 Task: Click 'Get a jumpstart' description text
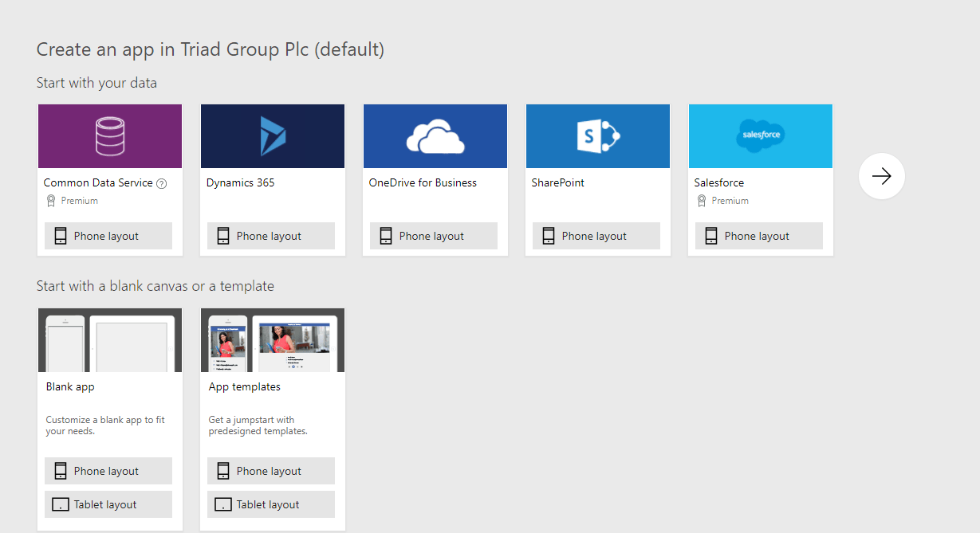(x=258, y=425)
